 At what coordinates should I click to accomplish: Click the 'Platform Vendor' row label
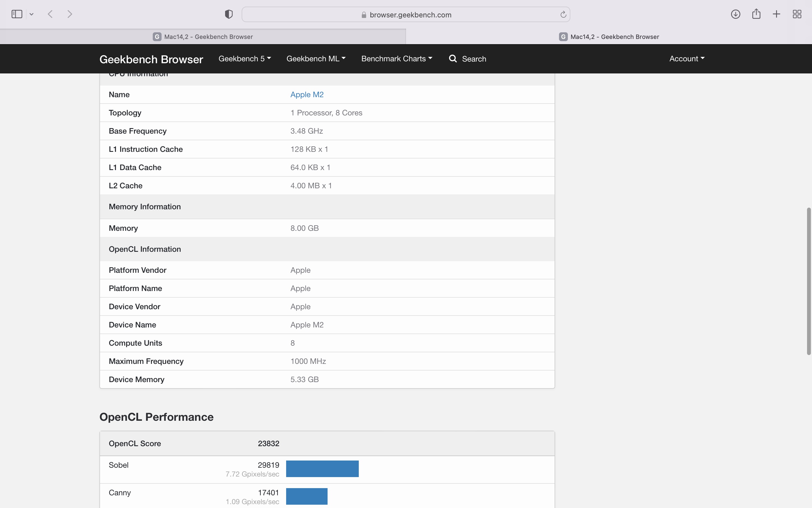(x=138, y=270)
